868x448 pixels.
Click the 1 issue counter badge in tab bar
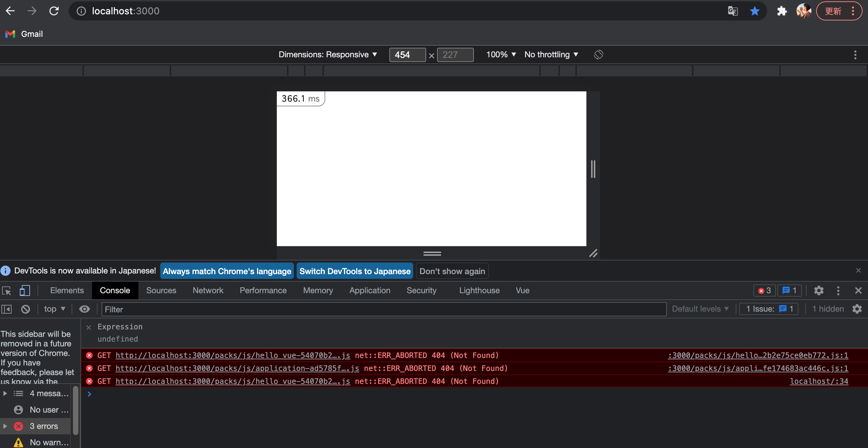pos(789,290)
